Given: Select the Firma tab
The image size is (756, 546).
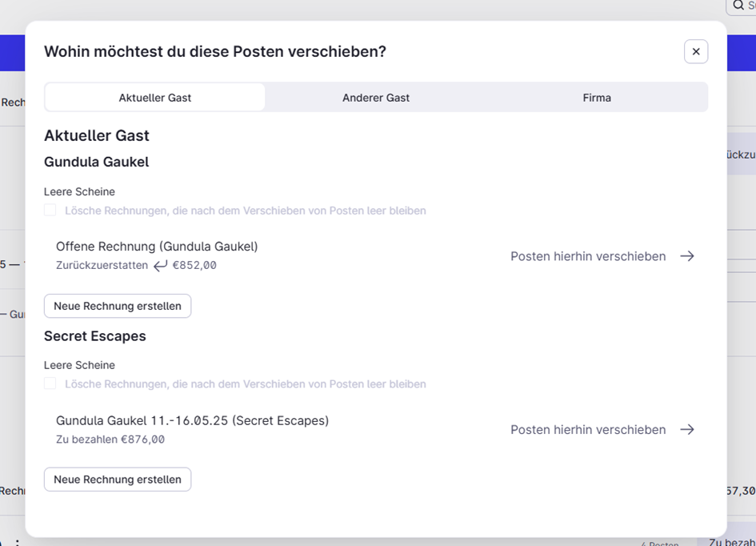Looking at the screenshot, I should (x=597, y=98).
